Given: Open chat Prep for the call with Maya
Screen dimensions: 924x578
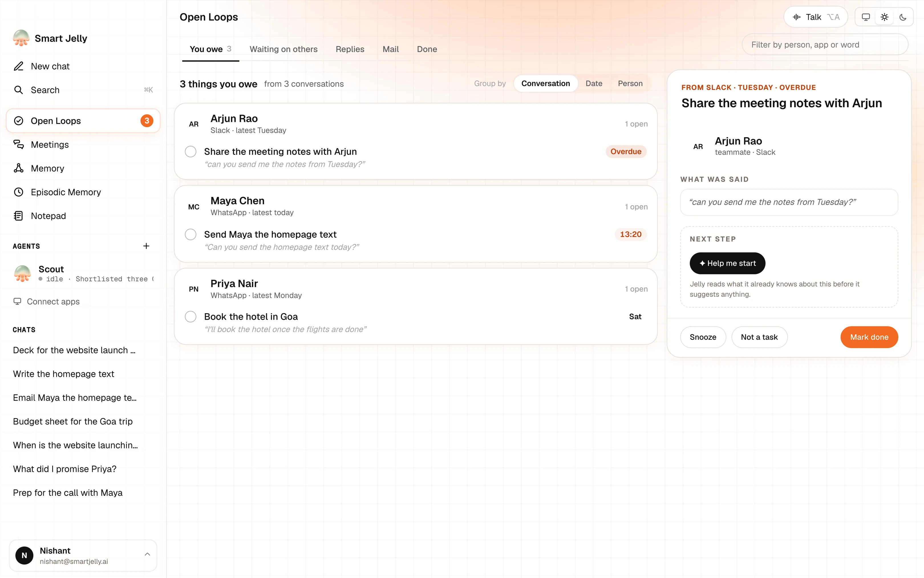Looking at the screenshot, I should (68, 492).
